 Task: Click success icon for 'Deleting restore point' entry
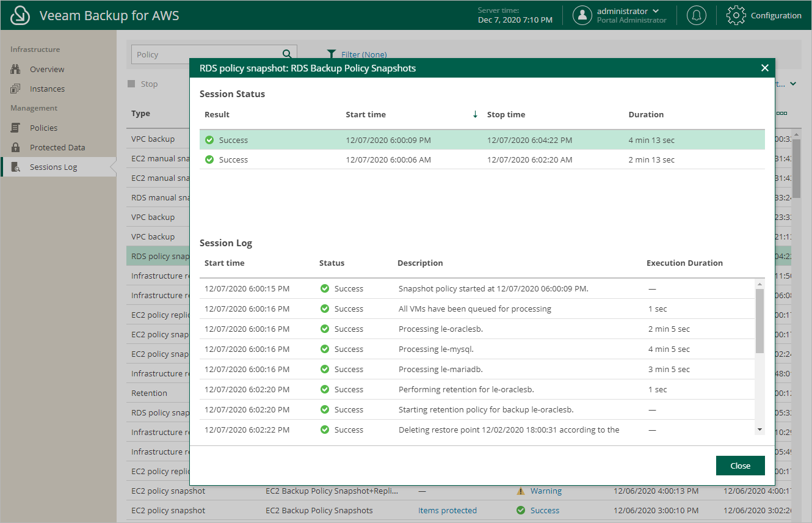(x=325, y=430)
